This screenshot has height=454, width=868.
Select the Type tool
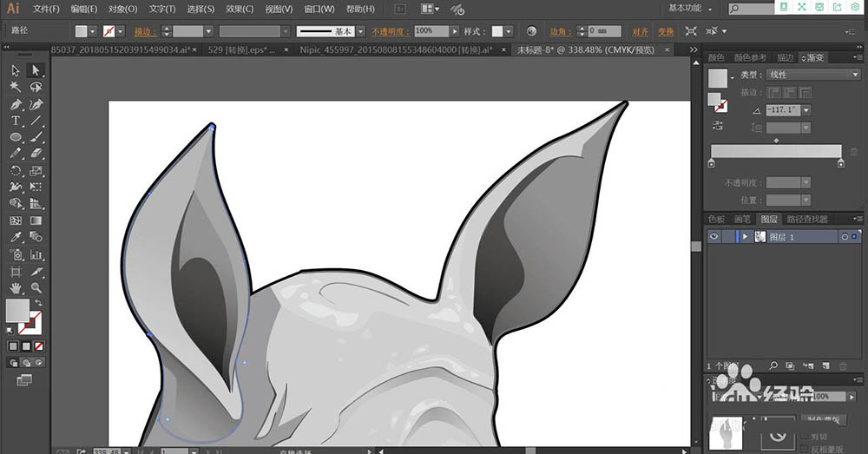(16, 120)
